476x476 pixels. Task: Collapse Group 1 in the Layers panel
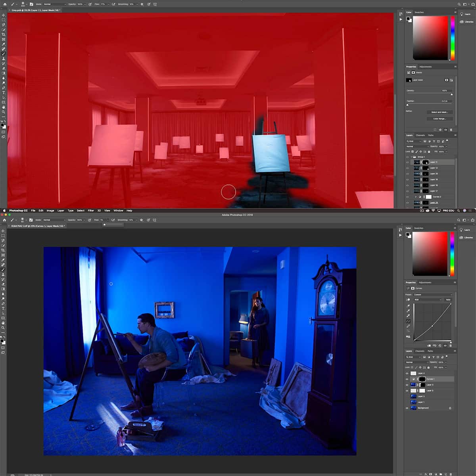click(411, 157)
